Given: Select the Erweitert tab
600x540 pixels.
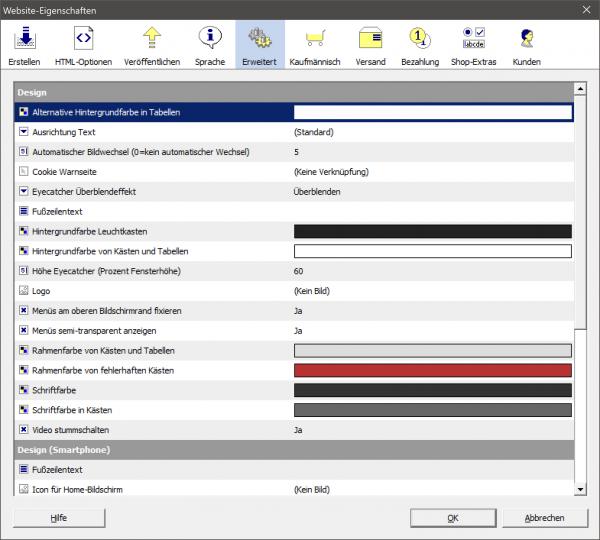Looking at the screenshot, I should point(260,46).
